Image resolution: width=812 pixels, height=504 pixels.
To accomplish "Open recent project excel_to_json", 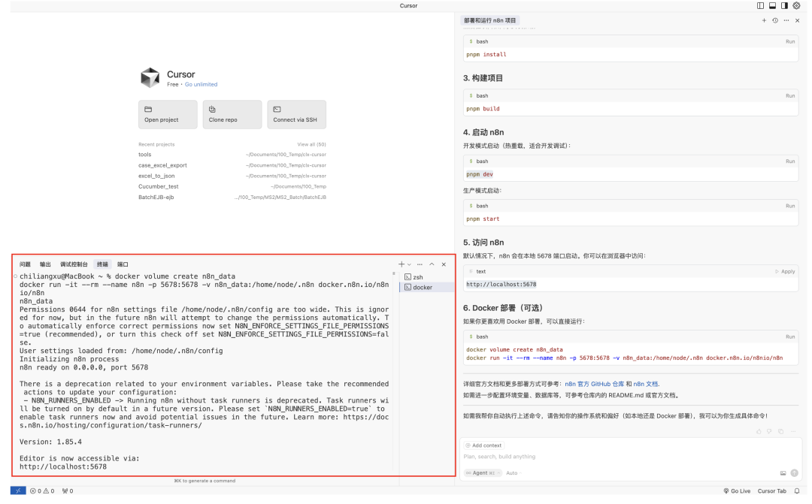I will point(232,176).
